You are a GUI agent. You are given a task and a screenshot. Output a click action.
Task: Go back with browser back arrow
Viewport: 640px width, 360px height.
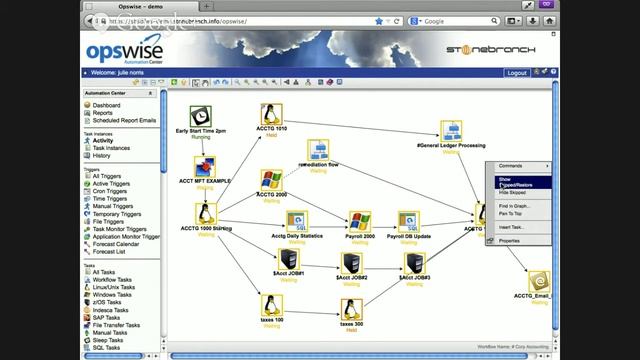(89, 21)
